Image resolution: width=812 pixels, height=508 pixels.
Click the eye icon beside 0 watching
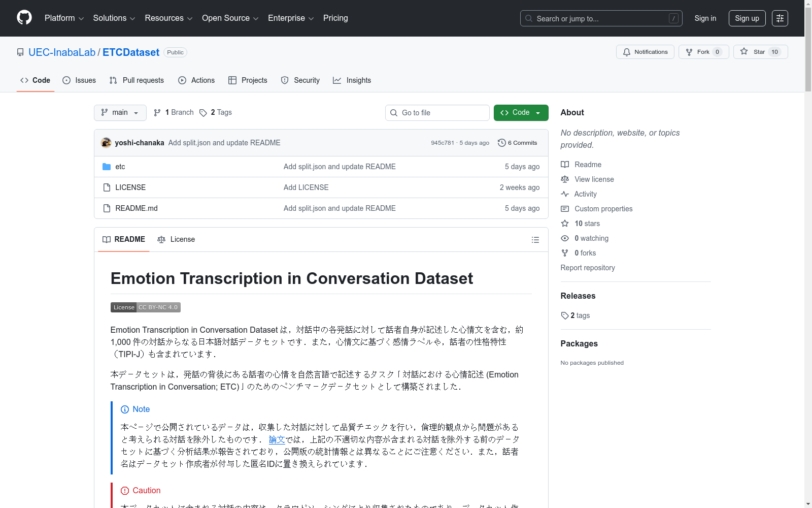coord(565,238)
